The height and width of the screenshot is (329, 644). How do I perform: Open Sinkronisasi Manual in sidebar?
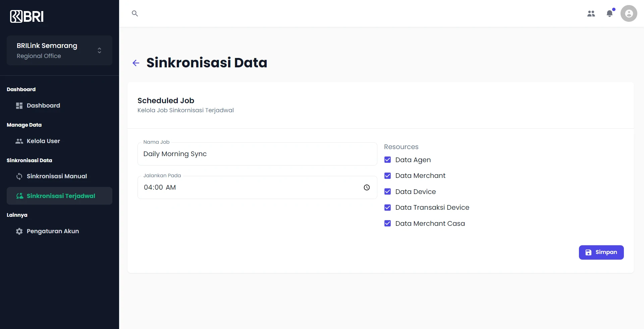tap(57, 176)
